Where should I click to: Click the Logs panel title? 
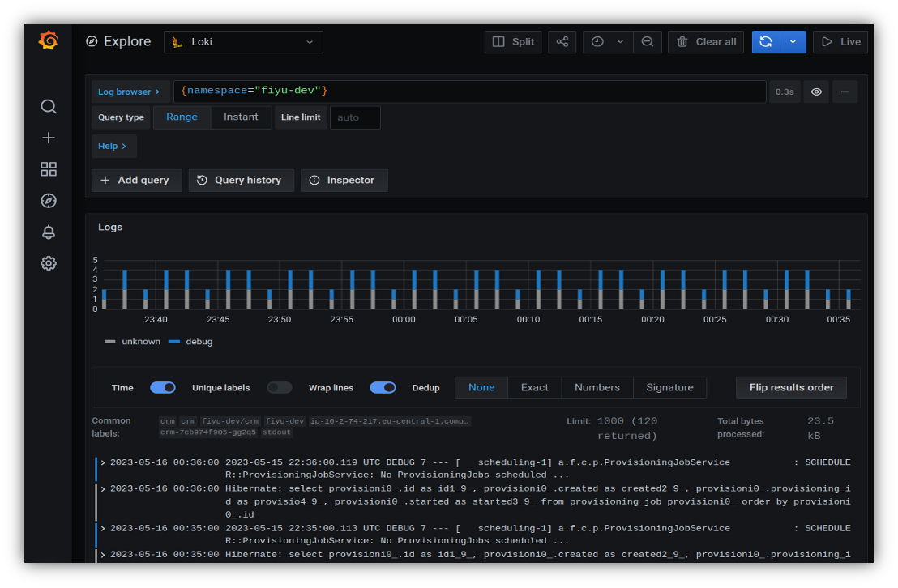(110, 227)
